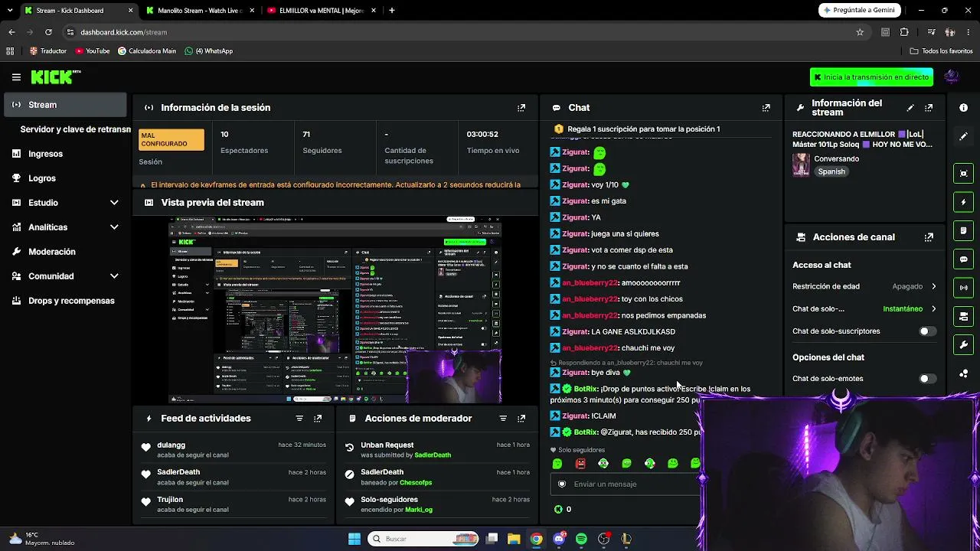Switch to the ELMIILLOR va MENTAL YouTube tab
Viewport: 980px width, 551px height.
[322, 11]
